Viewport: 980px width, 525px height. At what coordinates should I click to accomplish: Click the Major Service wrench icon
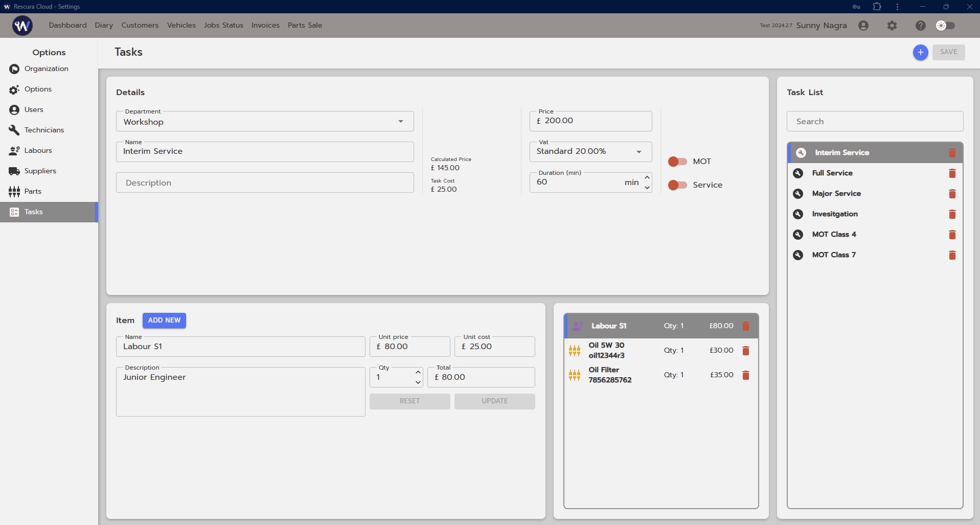point(798,194)
